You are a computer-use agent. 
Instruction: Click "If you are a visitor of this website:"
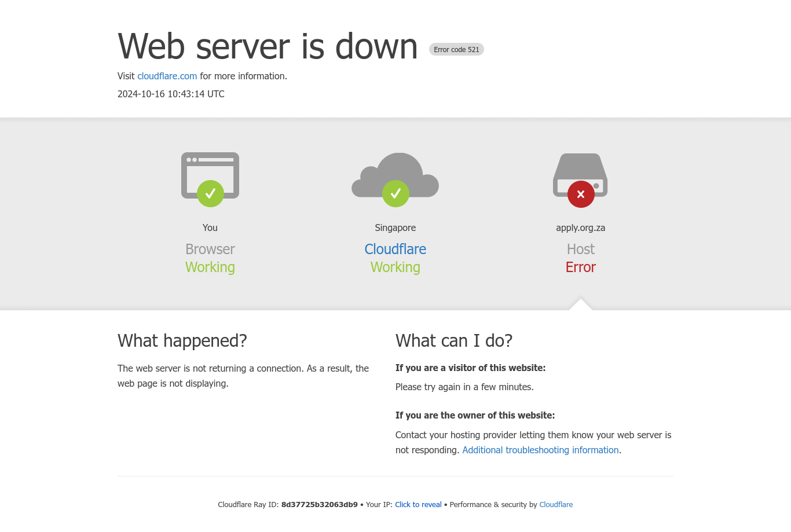[x=470, y=368]
